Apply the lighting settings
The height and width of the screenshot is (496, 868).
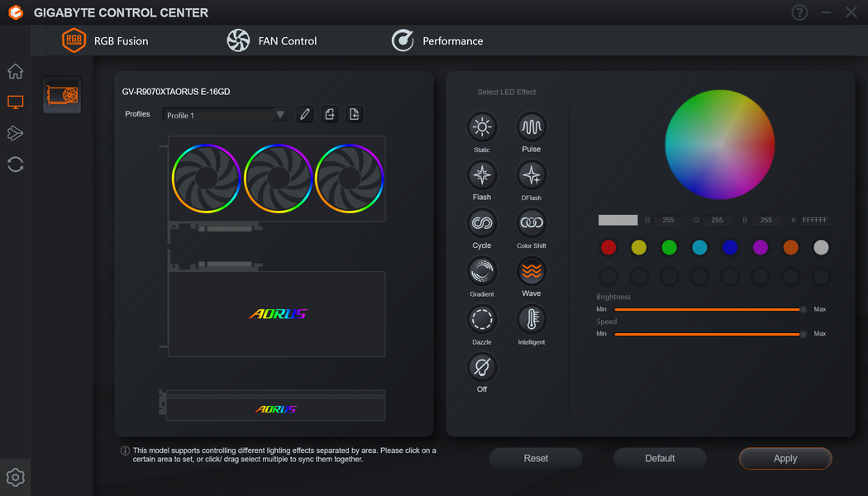[x=785, y=458]
